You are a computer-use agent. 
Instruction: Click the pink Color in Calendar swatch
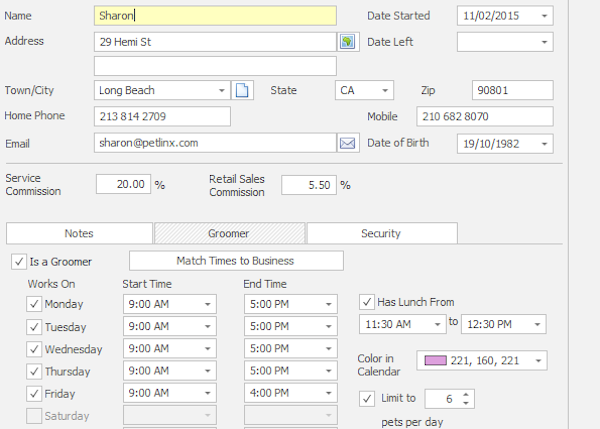(436, 360)
